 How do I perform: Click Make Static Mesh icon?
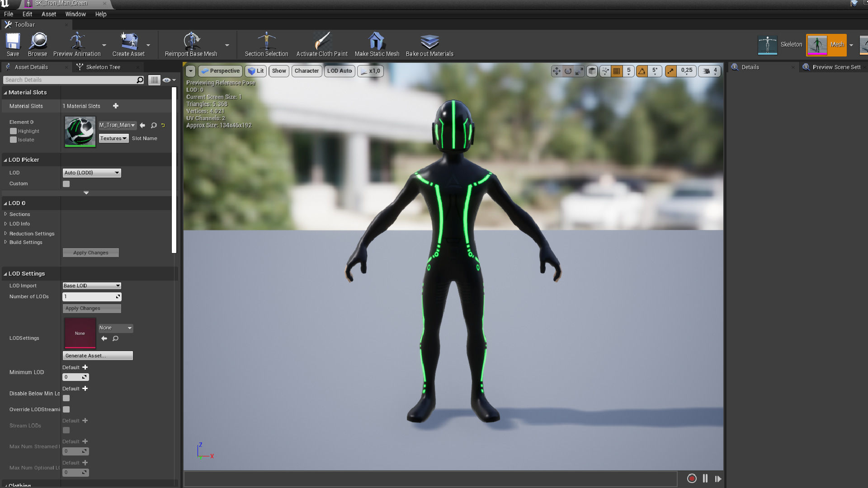(377, 42)
